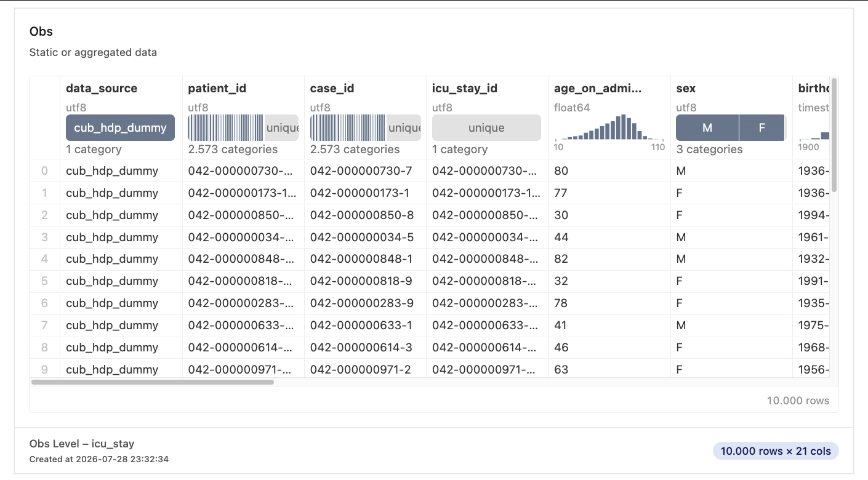This screenshot has height=480, width=868.
Task: Click the data_source column header
Action: pos(102,89)
